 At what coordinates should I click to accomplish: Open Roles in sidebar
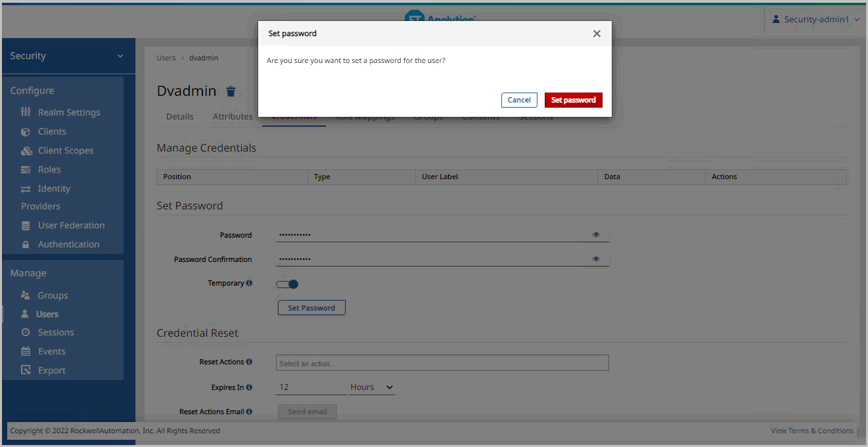tap(49, 169)
